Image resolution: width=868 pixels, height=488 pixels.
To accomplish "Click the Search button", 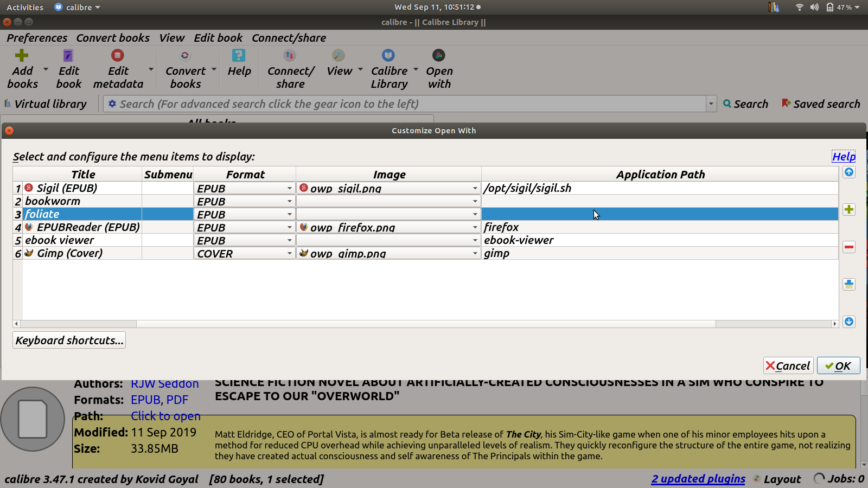I will point(745,104).
